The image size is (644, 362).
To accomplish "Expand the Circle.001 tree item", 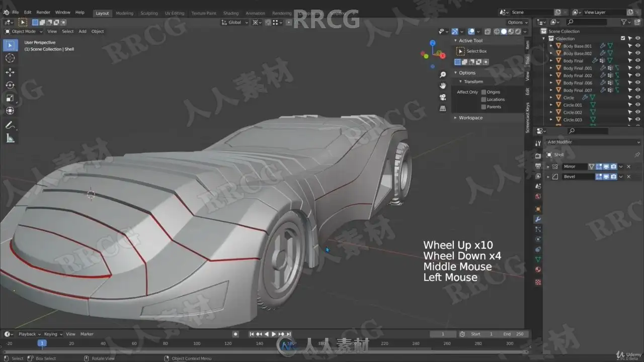I will point(551,105).
